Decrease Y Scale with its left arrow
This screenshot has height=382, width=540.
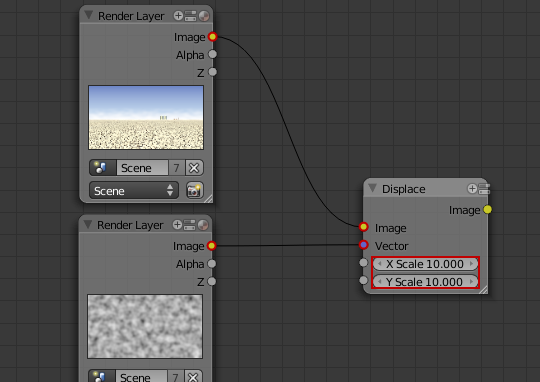(x=379, y=282)
